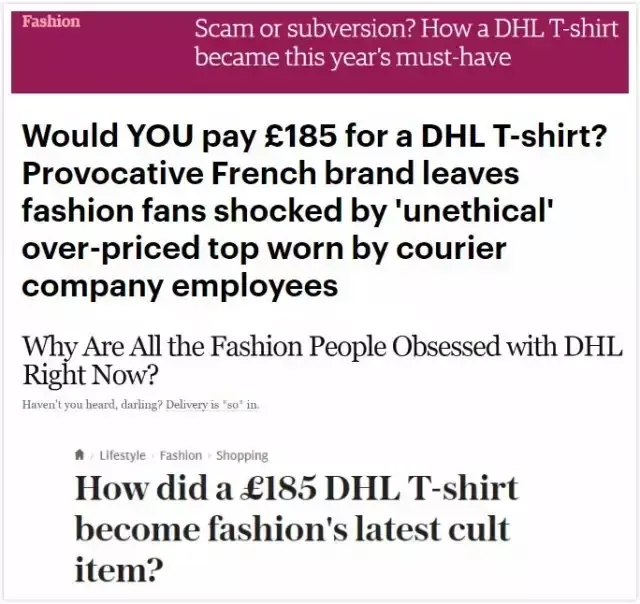Open the pink Fashion section label

[x=51, y=21]
